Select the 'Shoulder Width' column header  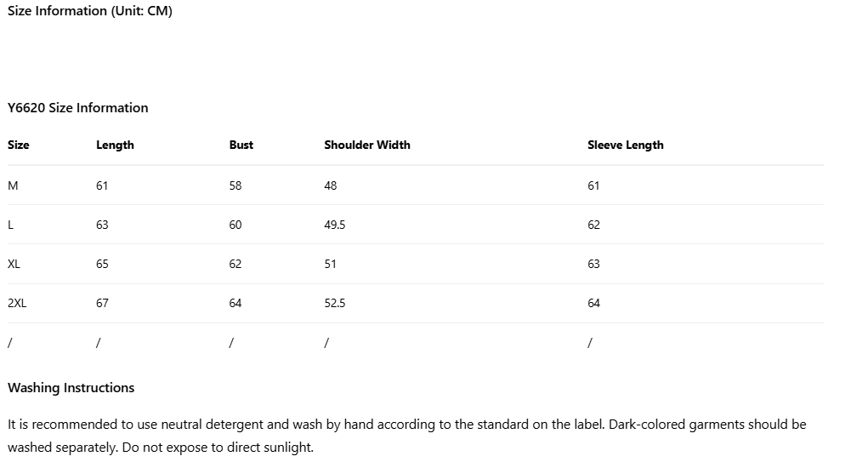[x=367, y=145]
